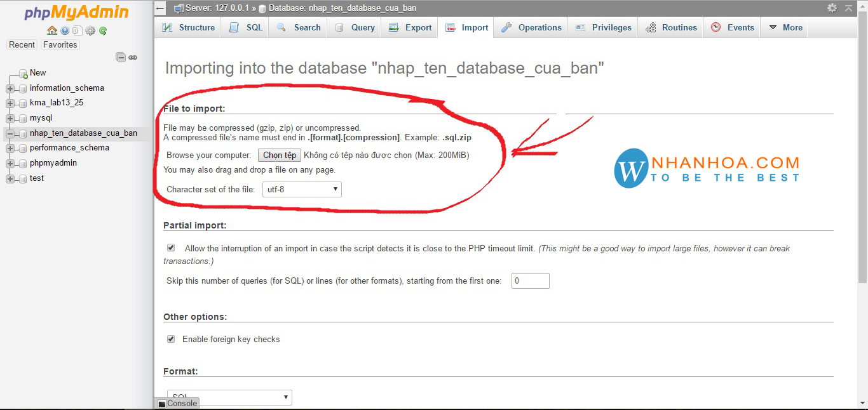Switch to the Export tab
868x410 pixels.
click(x=409, y=27)
